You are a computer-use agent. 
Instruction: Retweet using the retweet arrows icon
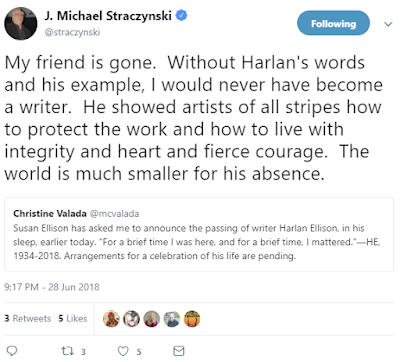pos(66,351)
